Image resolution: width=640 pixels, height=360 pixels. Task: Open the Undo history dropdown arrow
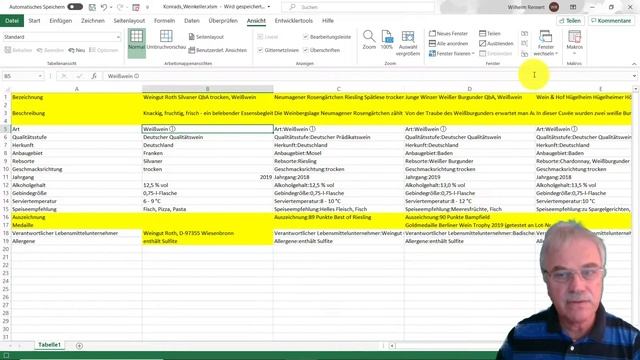(111, 7)
